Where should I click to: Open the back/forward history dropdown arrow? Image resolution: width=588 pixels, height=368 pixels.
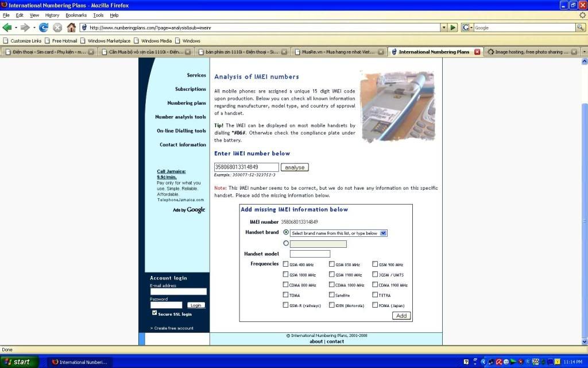coord(34,28)
